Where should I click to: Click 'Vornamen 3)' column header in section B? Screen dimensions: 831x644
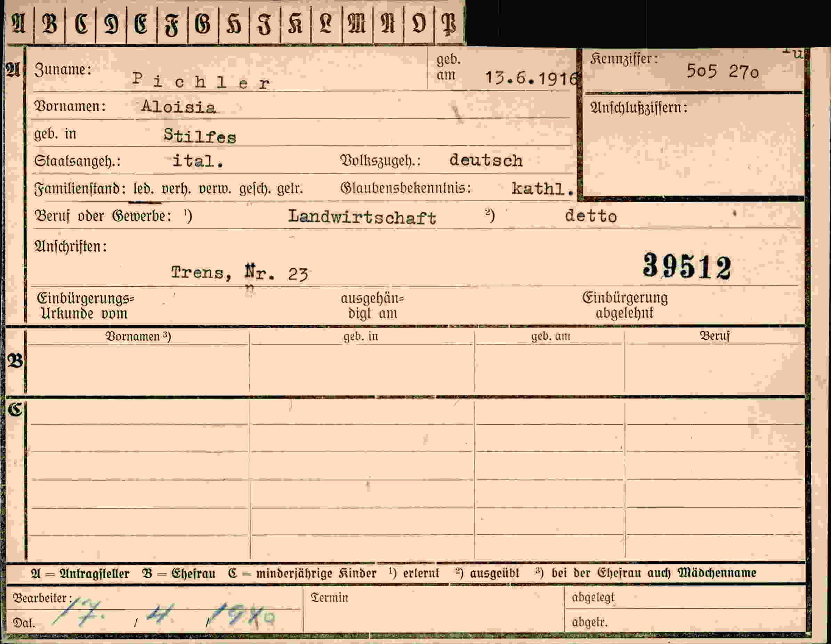coord(138,337)
